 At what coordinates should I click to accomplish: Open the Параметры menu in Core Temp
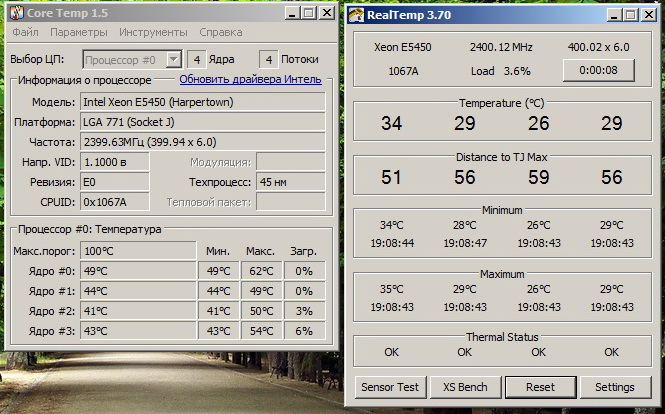pyautogui.click(x=79, y=32)
